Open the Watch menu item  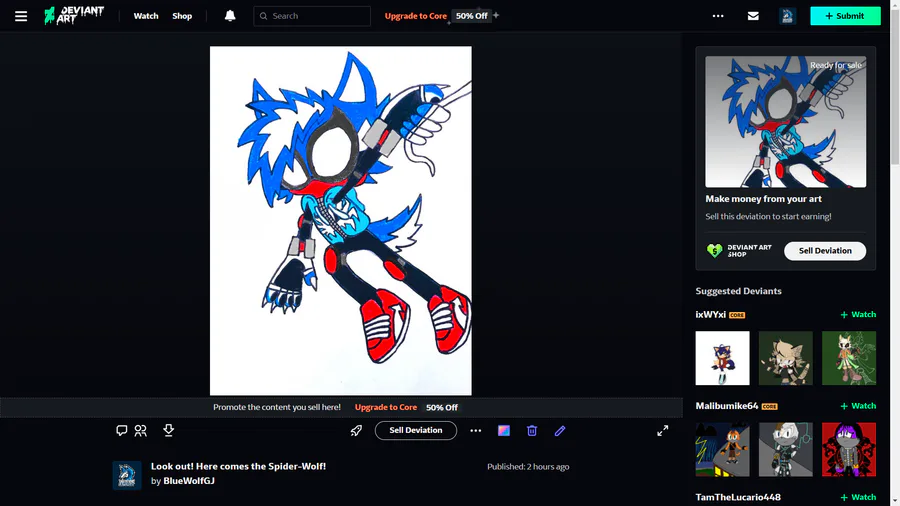pos(146,16)
